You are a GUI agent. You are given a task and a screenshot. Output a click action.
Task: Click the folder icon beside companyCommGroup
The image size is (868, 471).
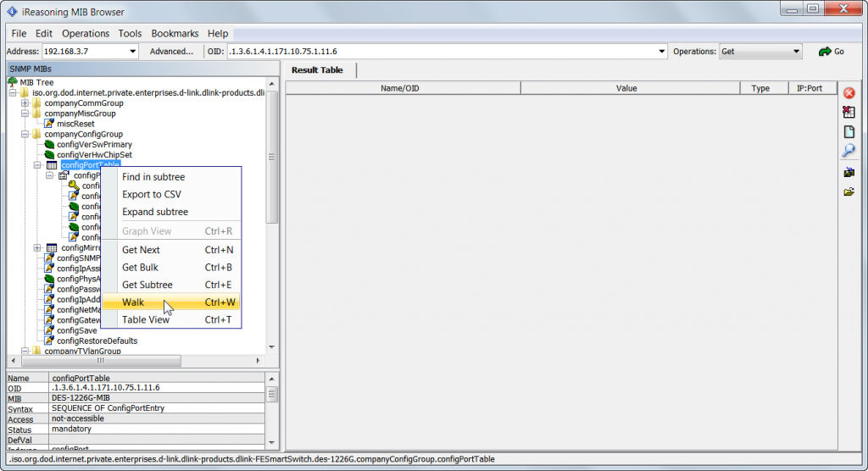pos(36,103)
